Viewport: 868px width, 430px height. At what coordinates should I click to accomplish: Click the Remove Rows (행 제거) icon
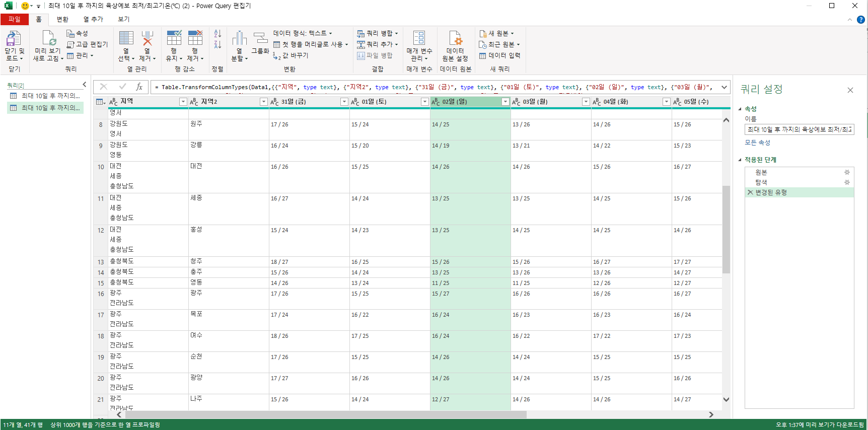point(195,38)
